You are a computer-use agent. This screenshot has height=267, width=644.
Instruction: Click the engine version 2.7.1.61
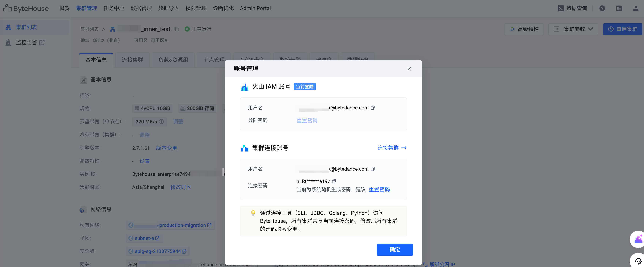[141, 148]
